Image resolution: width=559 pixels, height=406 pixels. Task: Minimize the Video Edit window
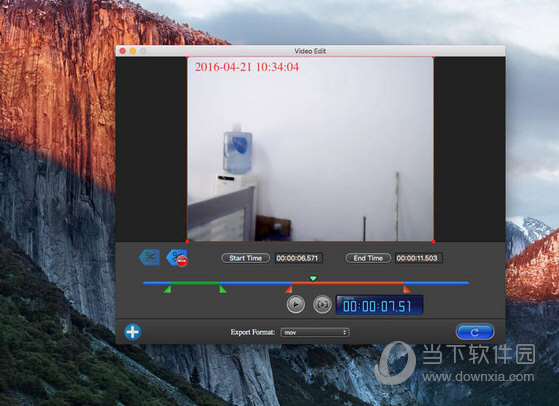point(133,51)
